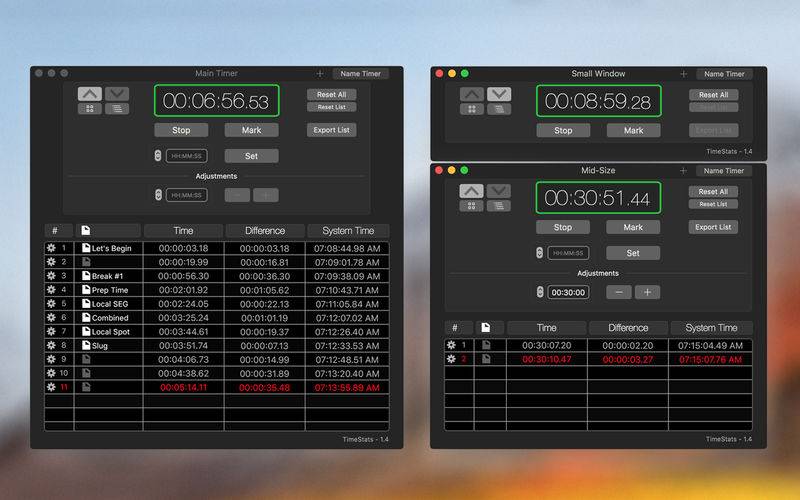Click stepper next to 00:30:00 adjustment field

pos(540,292)
